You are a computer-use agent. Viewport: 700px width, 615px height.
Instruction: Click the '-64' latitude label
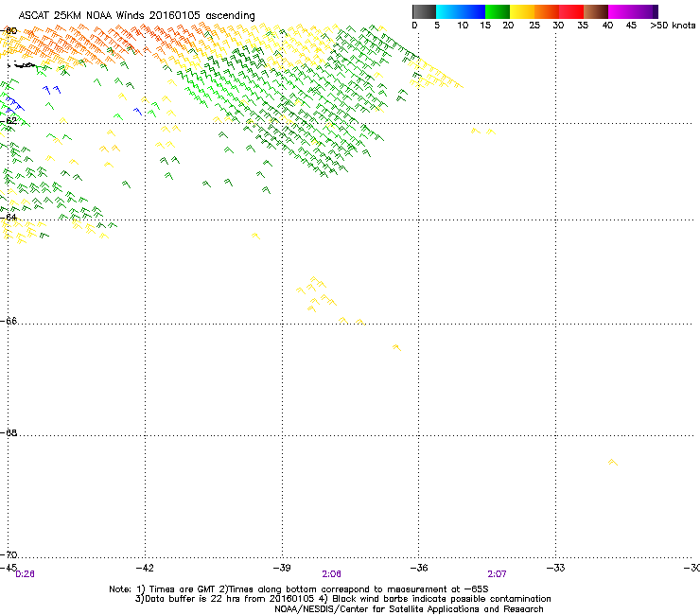click(9, 217)
